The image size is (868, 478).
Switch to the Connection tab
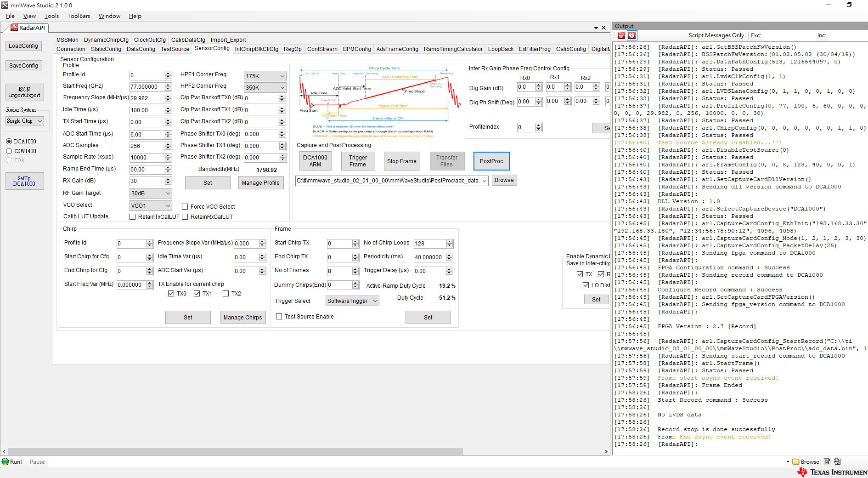tap(71, 49)
